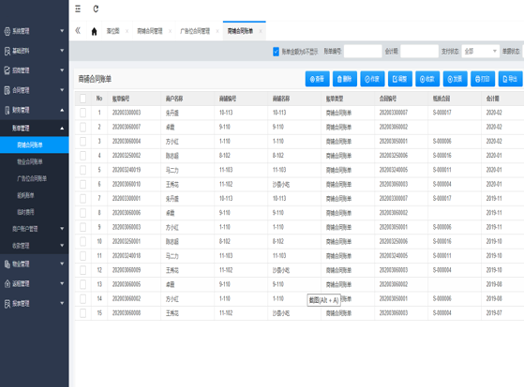
Task: Click the invoice toolbar button next to 收款
Action: tap(455, 79)
